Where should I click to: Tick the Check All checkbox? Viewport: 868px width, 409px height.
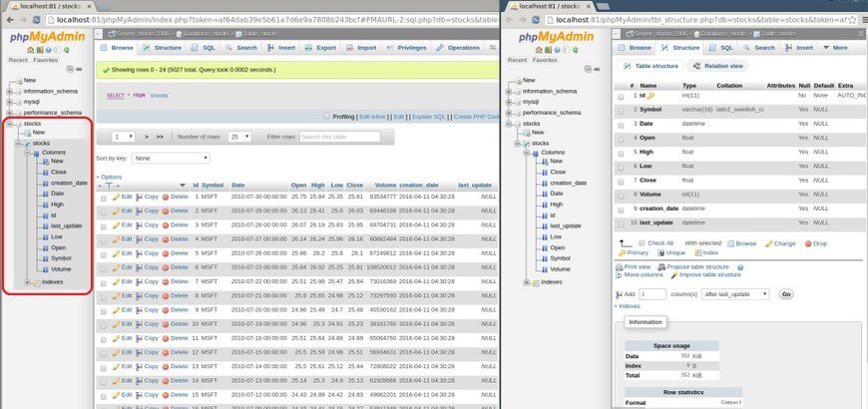pyautogui.click(x=643, y=243)
